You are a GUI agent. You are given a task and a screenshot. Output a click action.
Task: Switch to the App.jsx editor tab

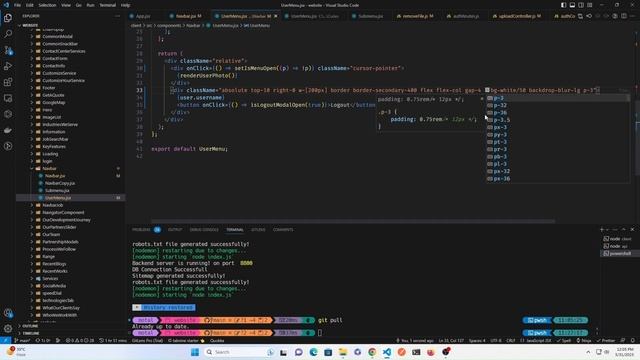click(x=143, y=16)
